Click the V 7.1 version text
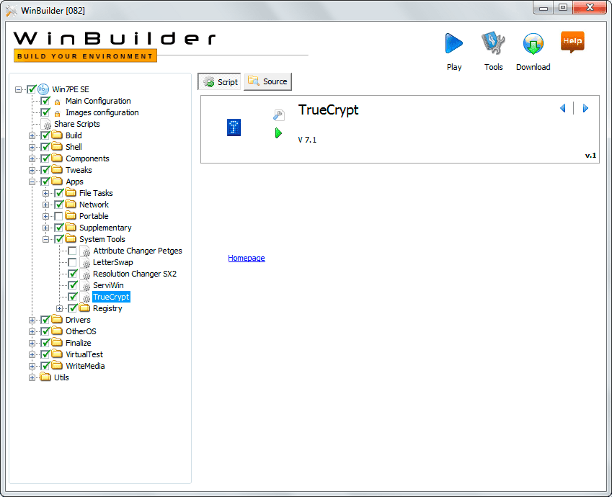Screen dimensions: 612x497 click(x=307, y=140)
